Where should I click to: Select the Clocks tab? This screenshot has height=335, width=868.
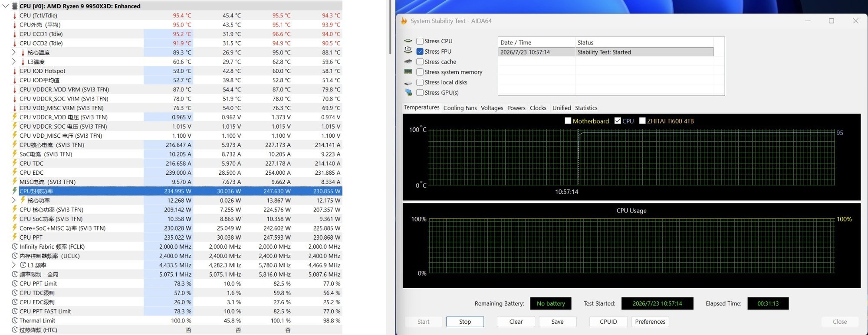pyautogui.click(x=538, y=108)
